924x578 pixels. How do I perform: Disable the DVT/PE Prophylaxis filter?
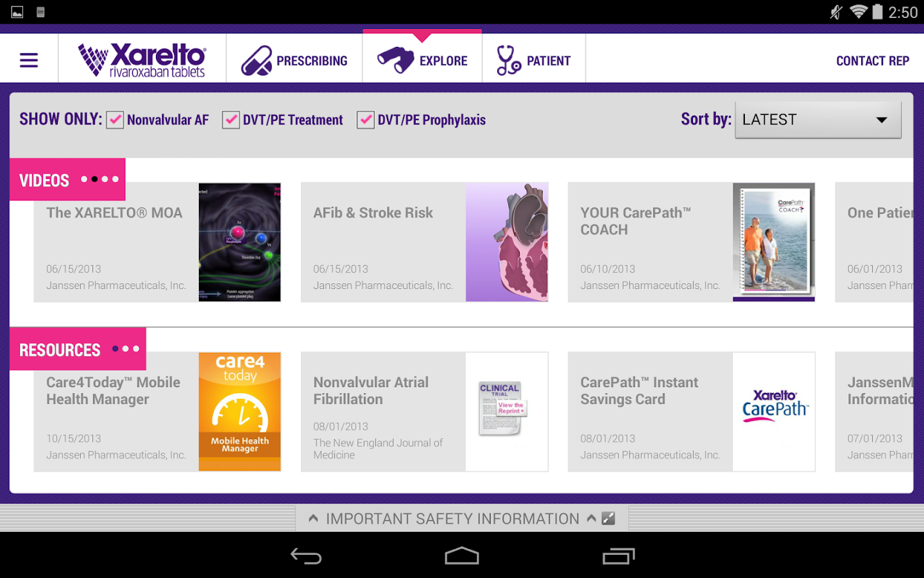point(366,120)
